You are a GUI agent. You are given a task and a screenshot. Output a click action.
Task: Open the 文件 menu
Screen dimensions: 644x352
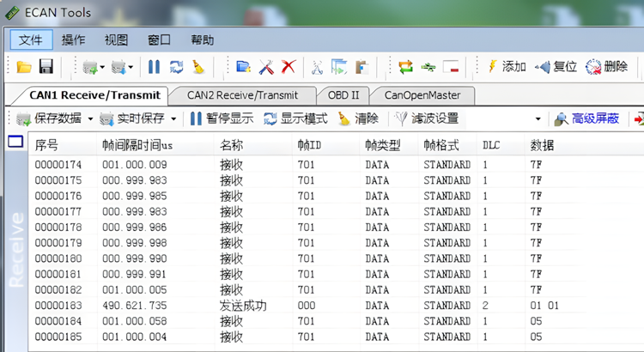click(31, 39)
